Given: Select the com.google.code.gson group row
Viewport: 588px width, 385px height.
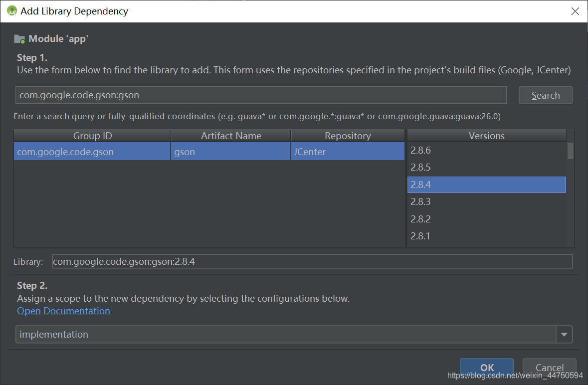Looking at the screenshot, I should (92, 152).
